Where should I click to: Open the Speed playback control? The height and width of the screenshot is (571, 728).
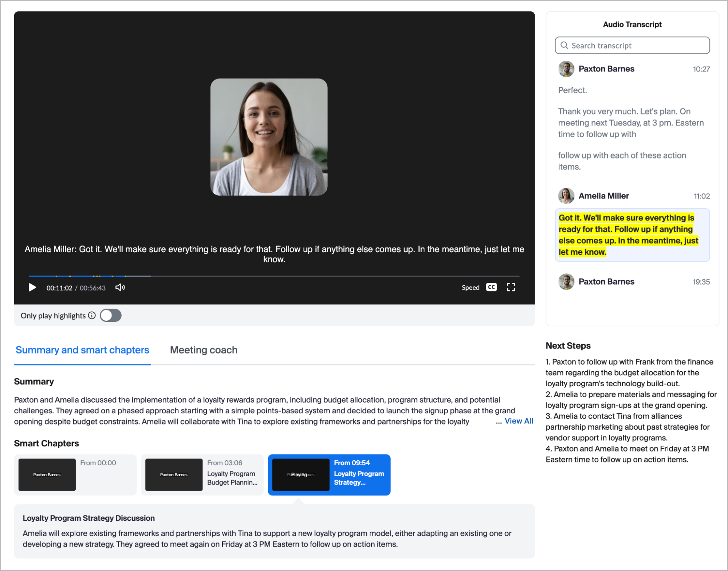(471, 288)
